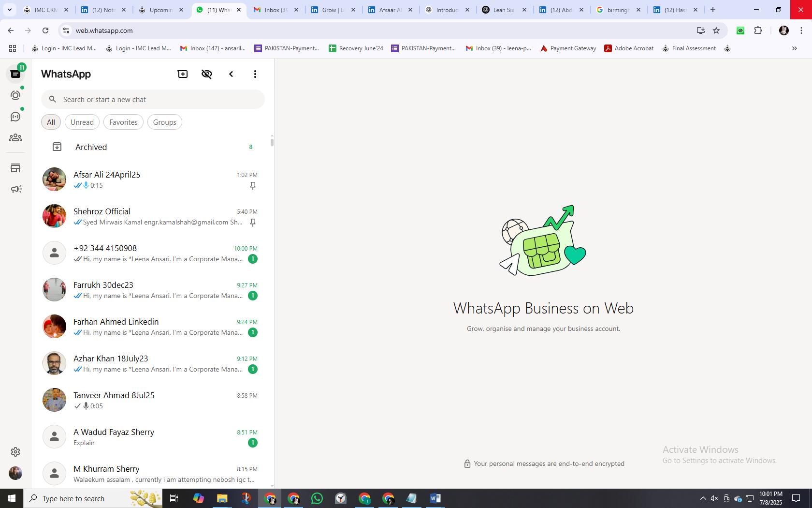
Task: Switch to the Lean Six browser tab
Action: pyautogui.click(x=505, y=10)
